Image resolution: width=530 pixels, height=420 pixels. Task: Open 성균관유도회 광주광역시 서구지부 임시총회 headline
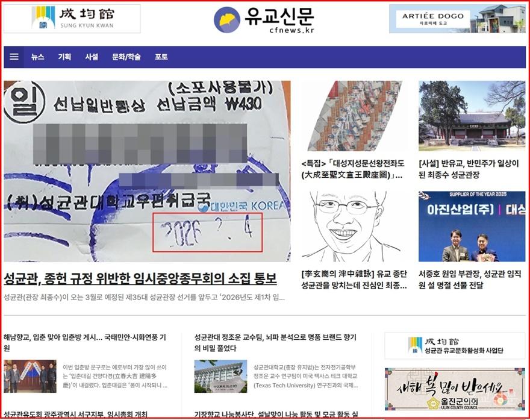(x=76, y=415)
